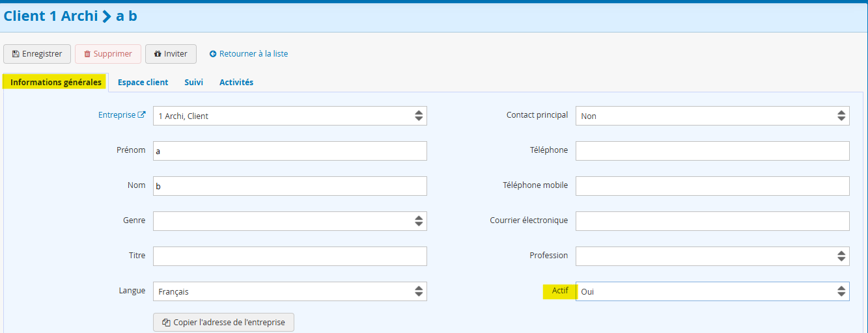The width and height of the screenshot is (868, 333).
Task: Click the Enregistrer save button
Action: pos(37,54)
